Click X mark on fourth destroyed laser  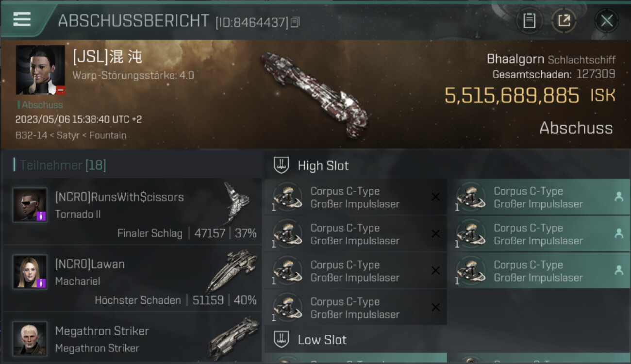435,307
